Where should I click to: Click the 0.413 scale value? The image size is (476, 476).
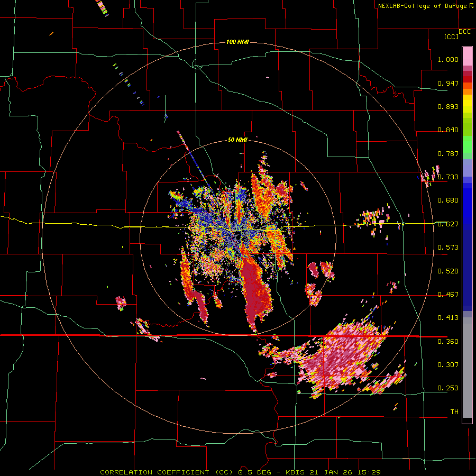click(448, 318)
